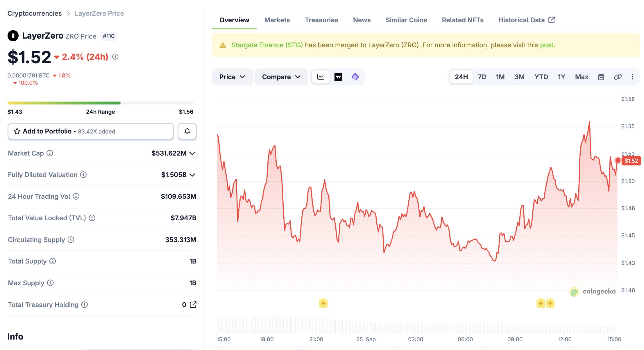Open the Total Value Locked info icon
This screenshot has height=350, width=644.
click(x=92, y=218)
